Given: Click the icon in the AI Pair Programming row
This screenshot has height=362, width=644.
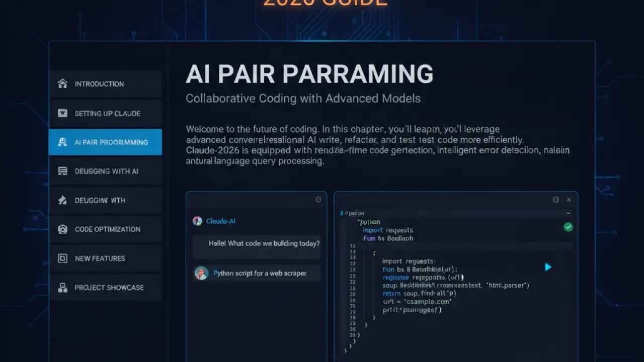Looking at the screenshot, I should coord(62,142).
